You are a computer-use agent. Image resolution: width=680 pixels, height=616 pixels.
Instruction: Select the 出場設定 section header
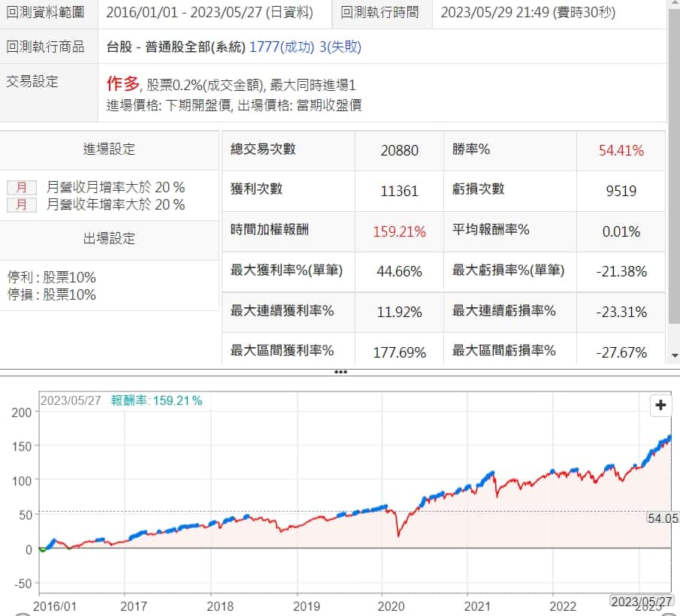coord(109,239)
